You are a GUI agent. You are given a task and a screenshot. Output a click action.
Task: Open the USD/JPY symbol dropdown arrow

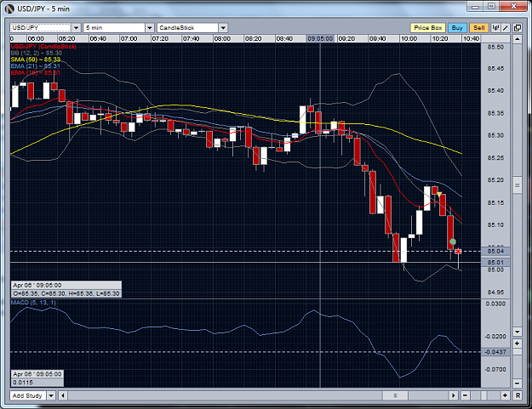[x=77, y=28]
